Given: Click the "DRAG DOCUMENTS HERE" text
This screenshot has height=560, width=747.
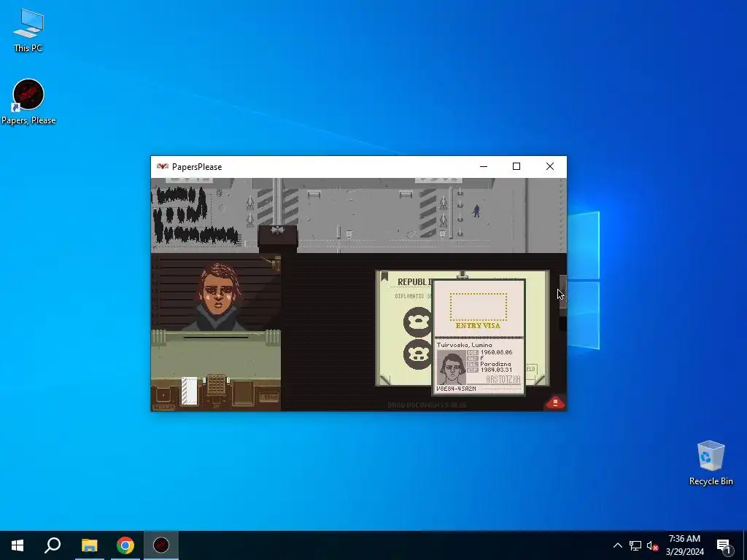Looking at the screenshot, I should tap(427, 405).
